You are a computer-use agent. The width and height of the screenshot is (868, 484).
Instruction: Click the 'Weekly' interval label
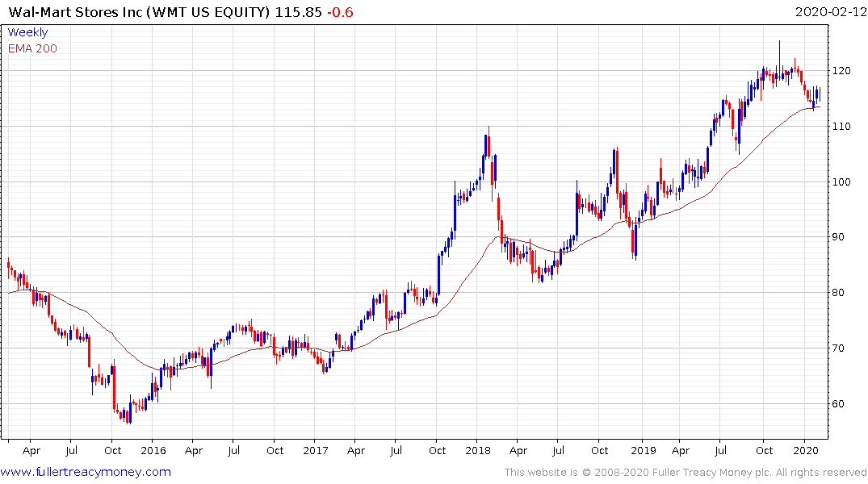27,32
